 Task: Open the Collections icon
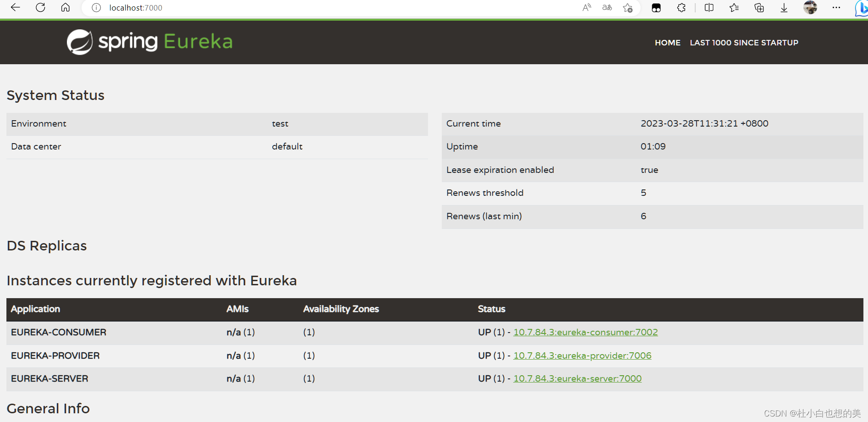tap(759, 8)
